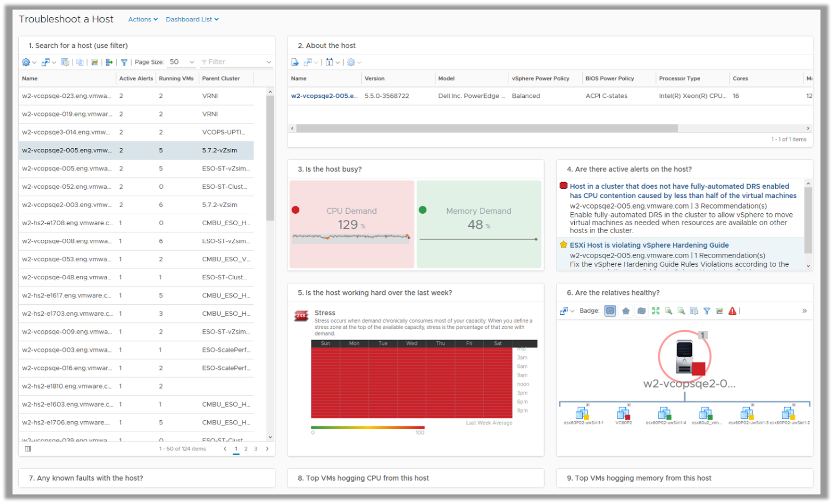
Task: Toggle the first square badge button
Action: 610,311
